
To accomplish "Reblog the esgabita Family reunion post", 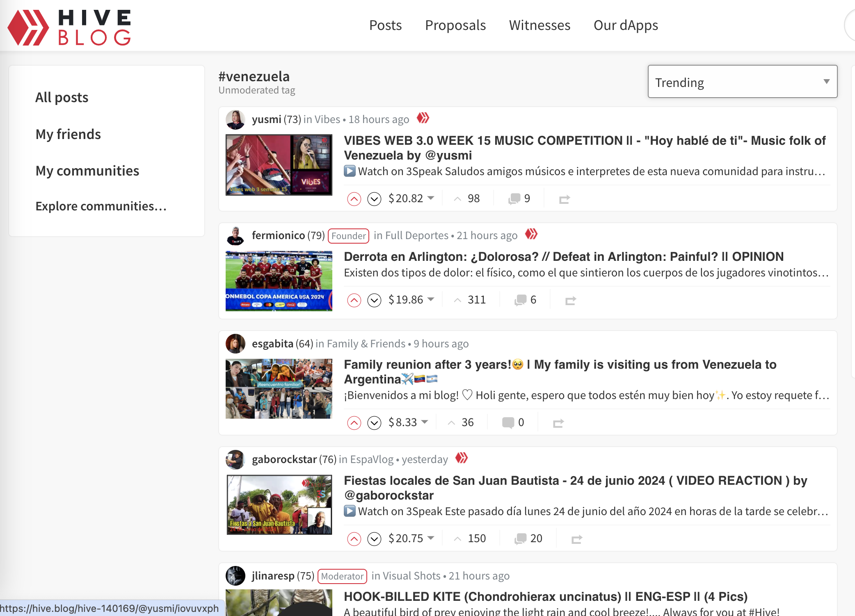I will 558,423.
